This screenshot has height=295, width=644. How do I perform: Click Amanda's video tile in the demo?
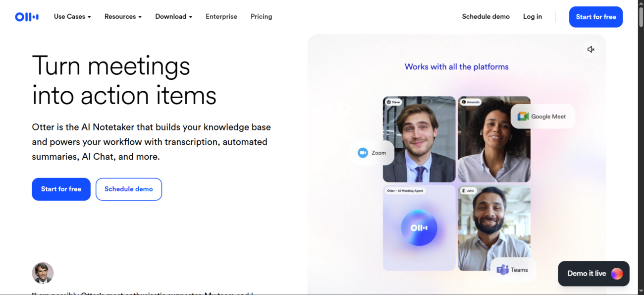point(494,139)
